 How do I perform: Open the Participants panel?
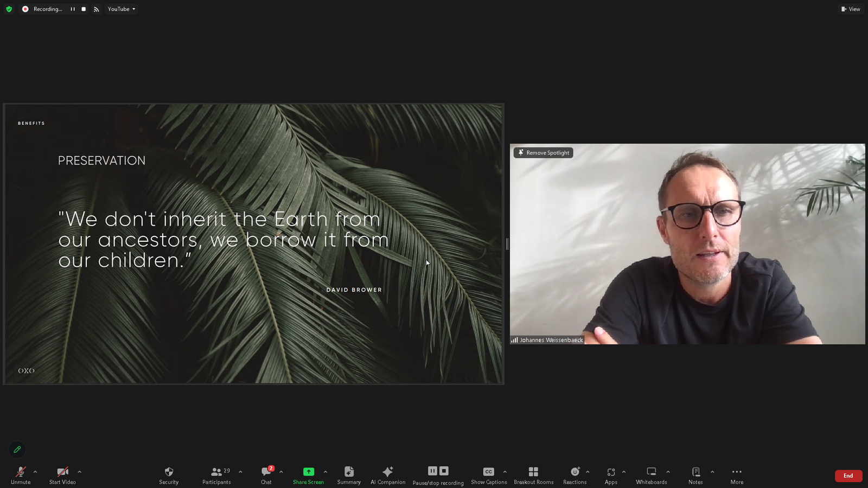[x=216, y=475]
